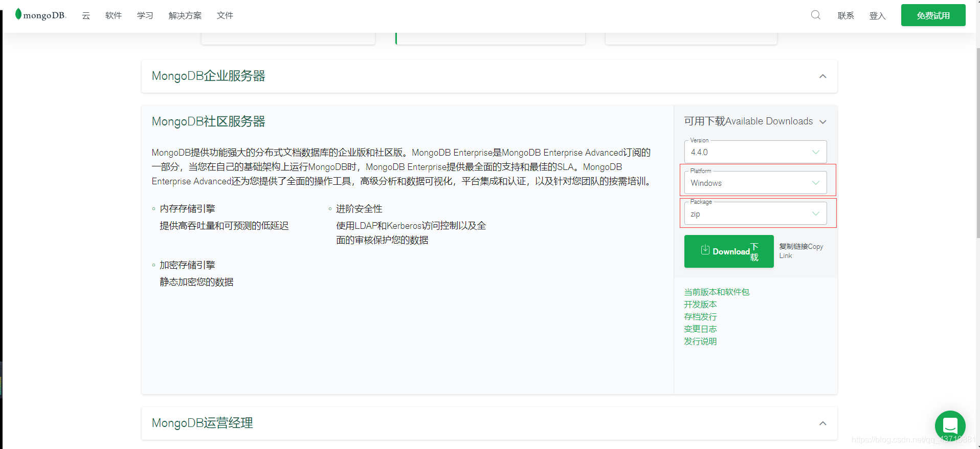Viewport: 980px width, 449px height.
Task: Click the 加密存储引擎 bullet text
Action: coord(187,265)
